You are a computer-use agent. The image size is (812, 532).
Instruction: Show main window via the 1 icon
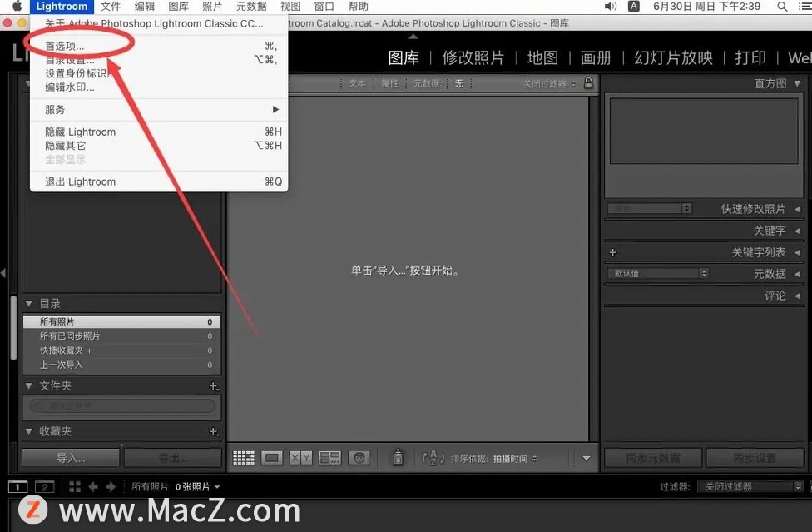pyautogui.click(x=17, y=486)
